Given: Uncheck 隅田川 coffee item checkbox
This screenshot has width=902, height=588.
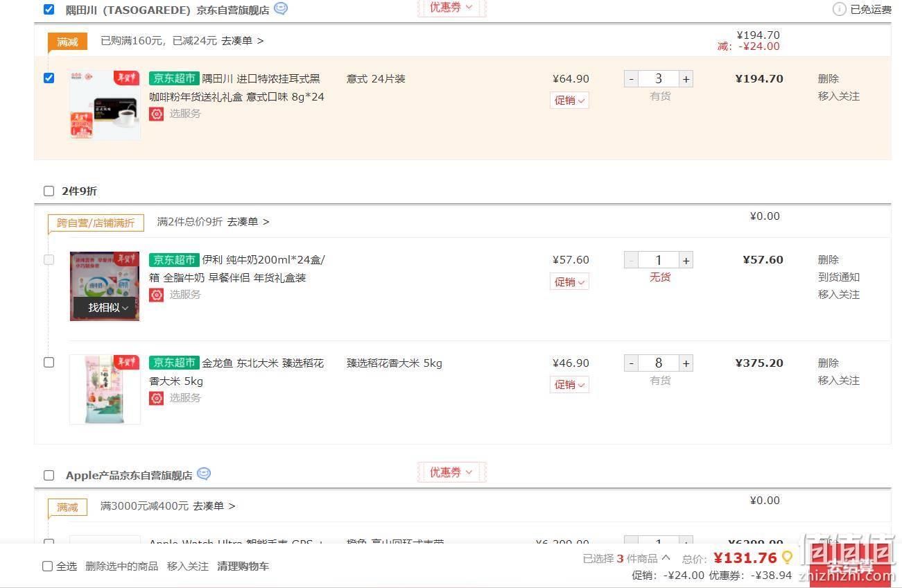Looking at the screenshot, I should (49, 78).
